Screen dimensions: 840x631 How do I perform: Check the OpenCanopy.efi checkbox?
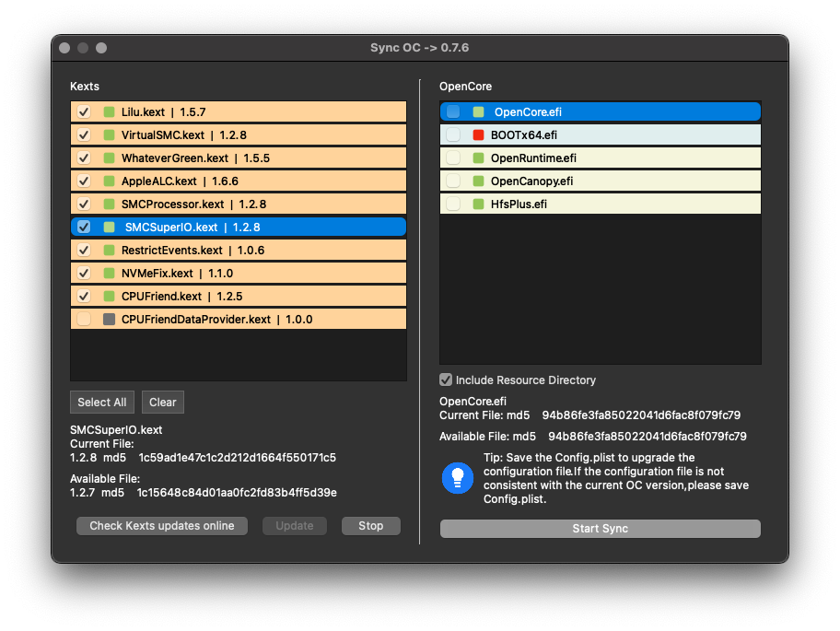tap(453, 181)
